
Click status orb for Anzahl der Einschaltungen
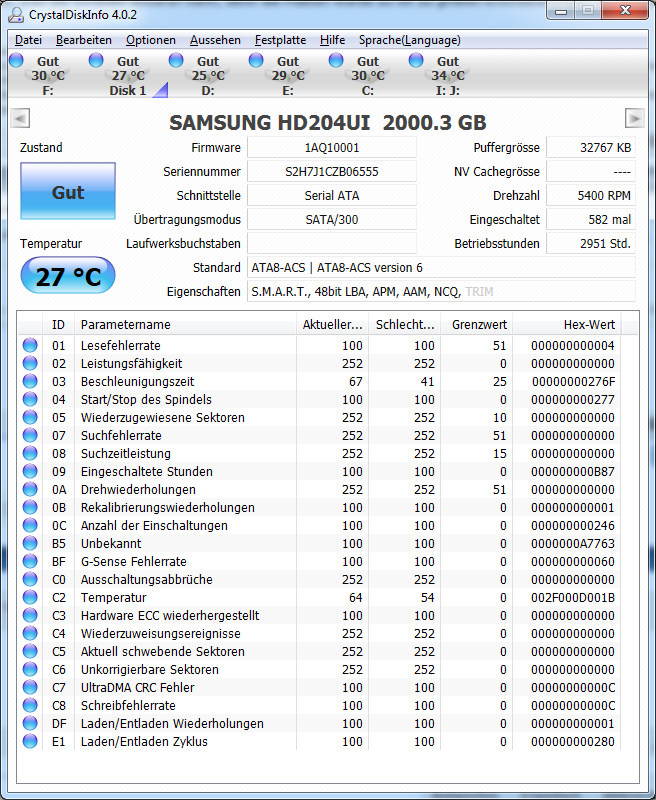tap(30, 525)
